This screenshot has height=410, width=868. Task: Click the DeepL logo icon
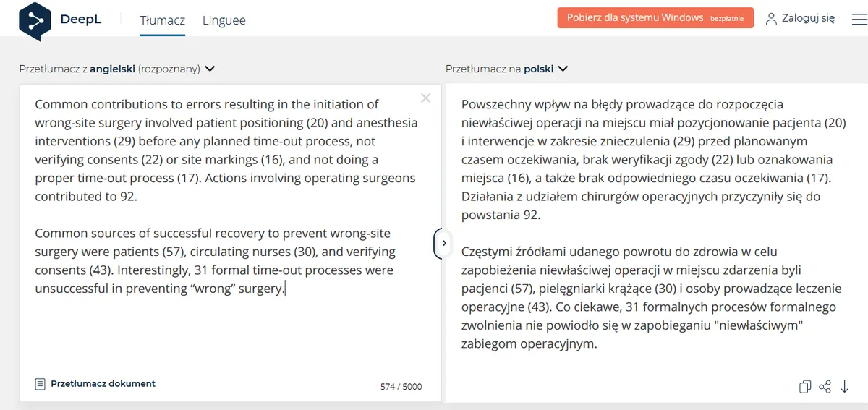34,20
